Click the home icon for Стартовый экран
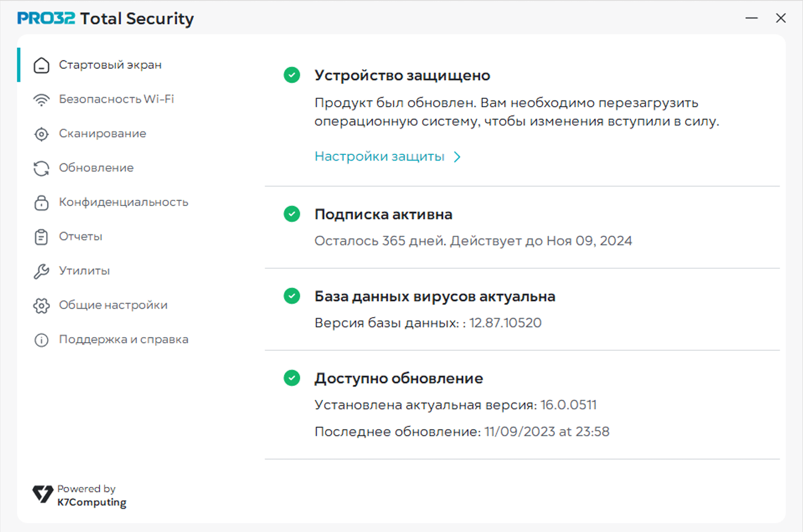 click(x=41, y=65)
